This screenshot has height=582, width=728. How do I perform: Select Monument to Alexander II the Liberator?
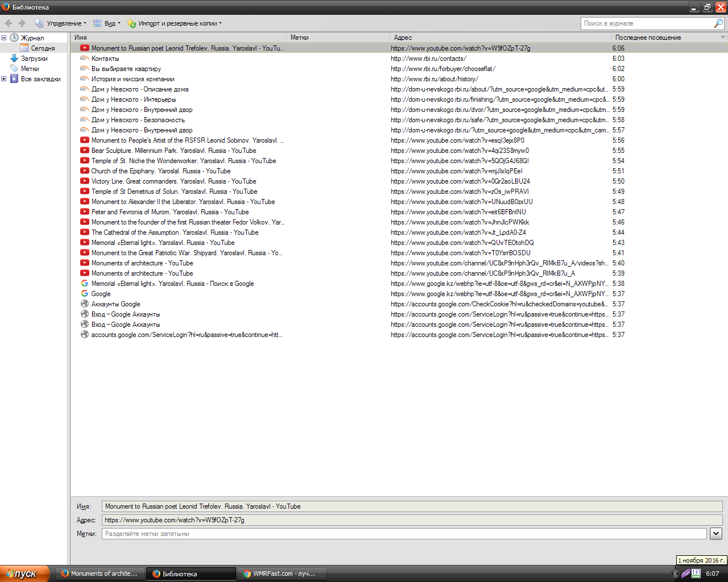click(x=399, y=202)
